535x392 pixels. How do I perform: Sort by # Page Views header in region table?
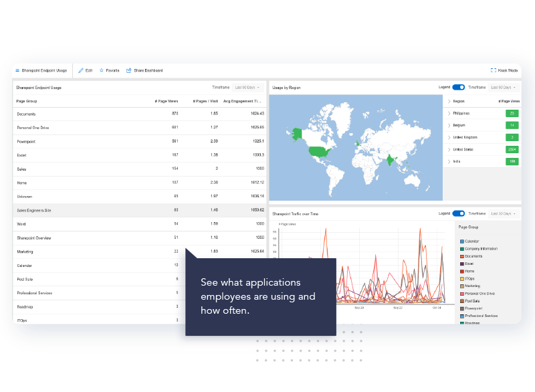pos(509,101)
